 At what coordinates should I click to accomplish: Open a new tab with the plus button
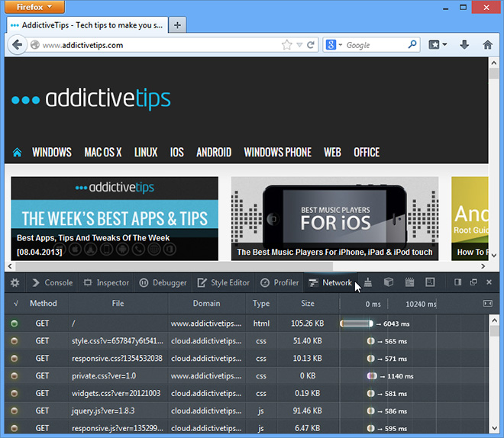[x=177, y=24]
